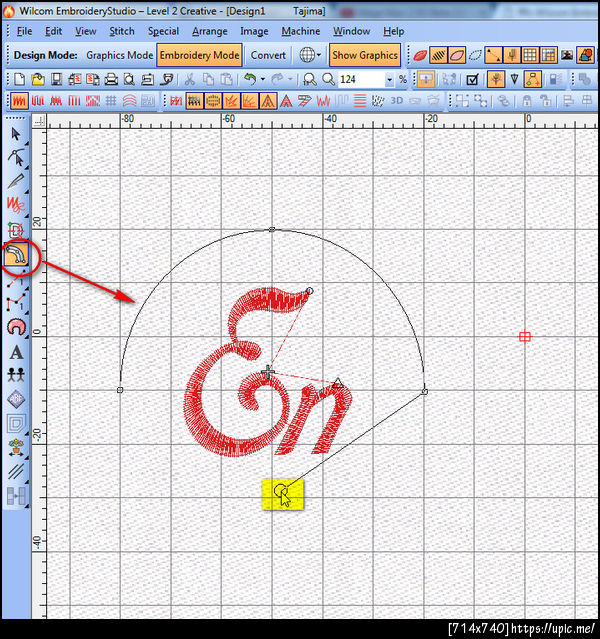Click the top control point on the arc
The height and width of the screenshot is (639, 600).
coord(272,229)
